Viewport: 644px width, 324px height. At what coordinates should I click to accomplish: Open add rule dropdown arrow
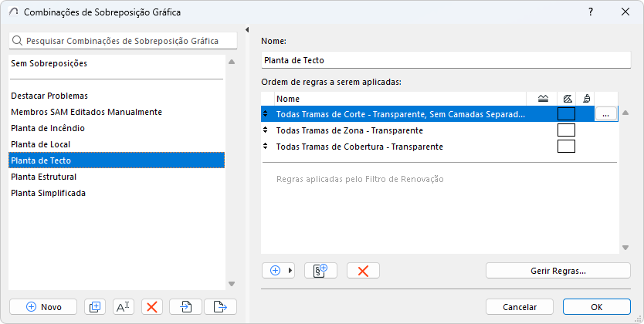coord(291,270)
